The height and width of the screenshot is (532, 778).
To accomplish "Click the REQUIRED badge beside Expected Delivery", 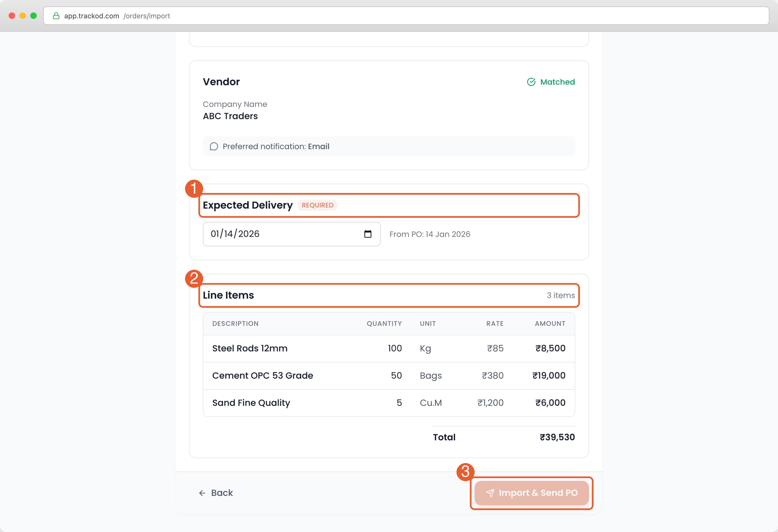I will tap(317, 205).
